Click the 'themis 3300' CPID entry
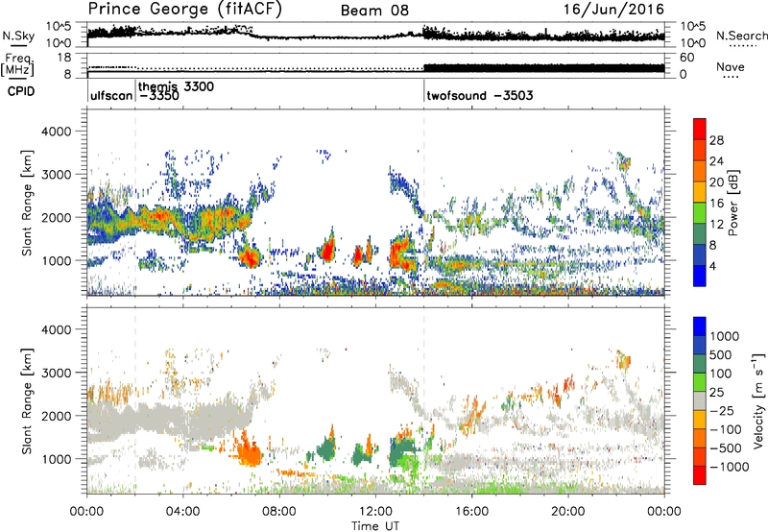 point(176,86)
